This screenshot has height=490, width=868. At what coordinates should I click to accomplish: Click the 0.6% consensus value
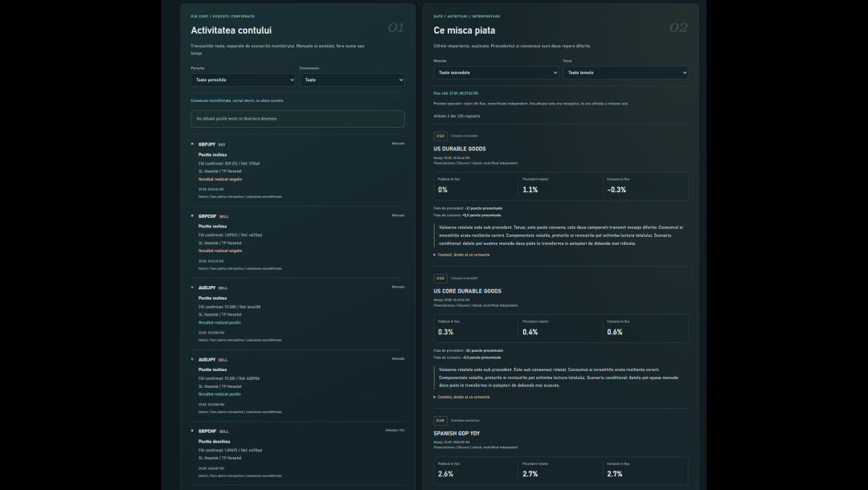[x=615, y=333]
